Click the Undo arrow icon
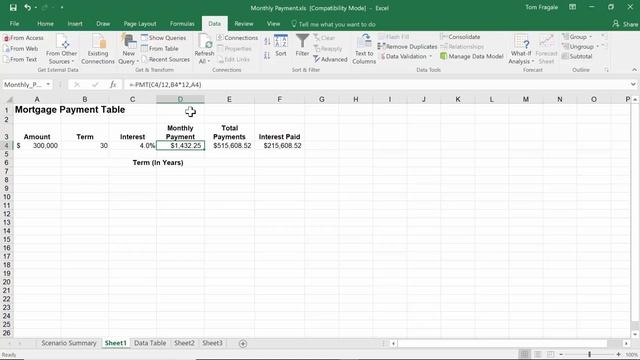The height and width of the screenshot is (360, 640). [x=27, y=7]
